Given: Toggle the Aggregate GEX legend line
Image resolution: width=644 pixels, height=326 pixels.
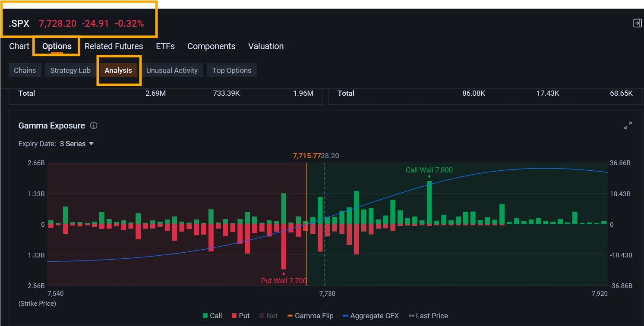Looking at the screenshot, I should 371,316.
